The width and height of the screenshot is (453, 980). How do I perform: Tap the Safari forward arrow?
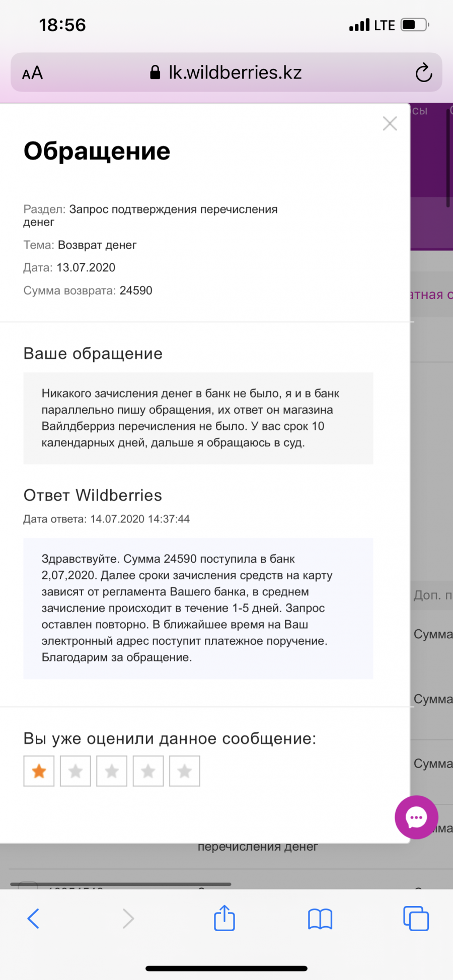pos(128,919)
